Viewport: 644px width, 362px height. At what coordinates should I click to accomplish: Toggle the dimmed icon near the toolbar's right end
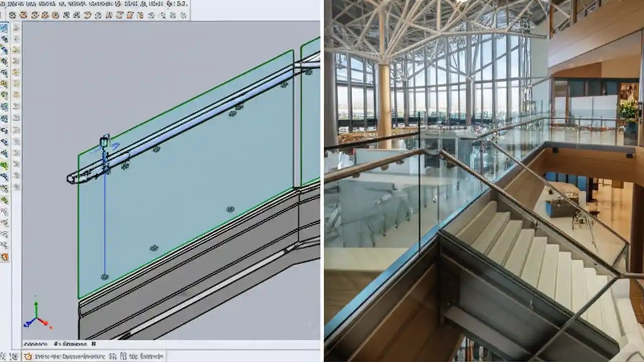point(171,14)
